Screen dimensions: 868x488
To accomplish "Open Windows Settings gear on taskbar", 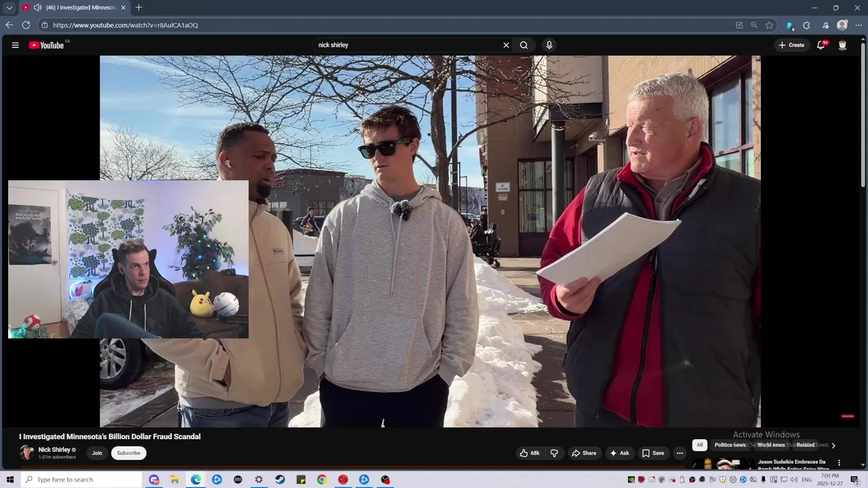I will pos(259,480).
